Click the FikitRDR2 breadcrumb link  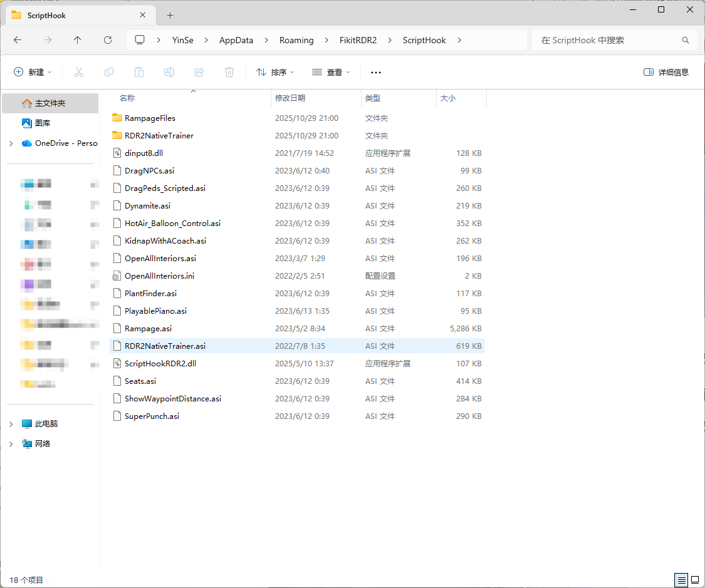[x=357, y=40]
